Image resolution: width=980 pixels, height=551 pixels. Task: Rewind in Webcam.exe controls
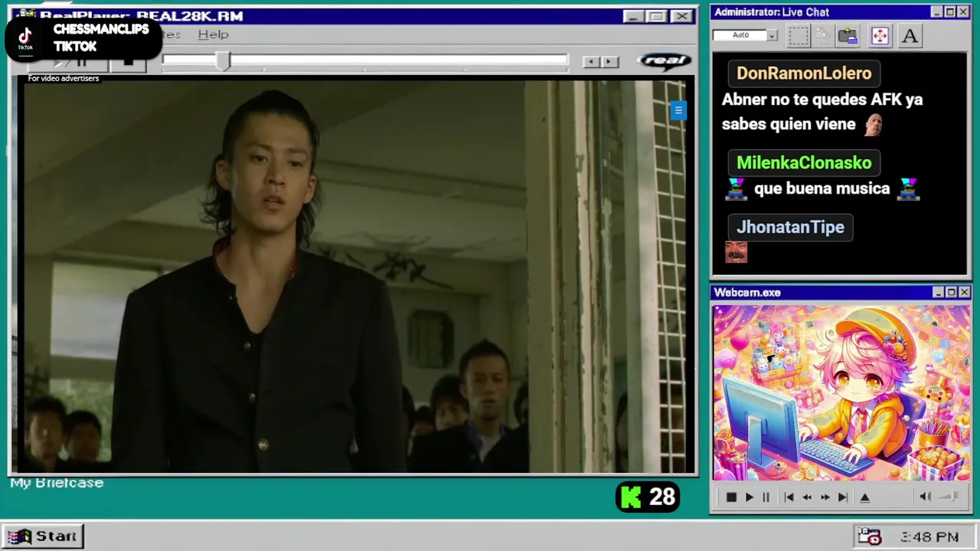tap(807, 497)
